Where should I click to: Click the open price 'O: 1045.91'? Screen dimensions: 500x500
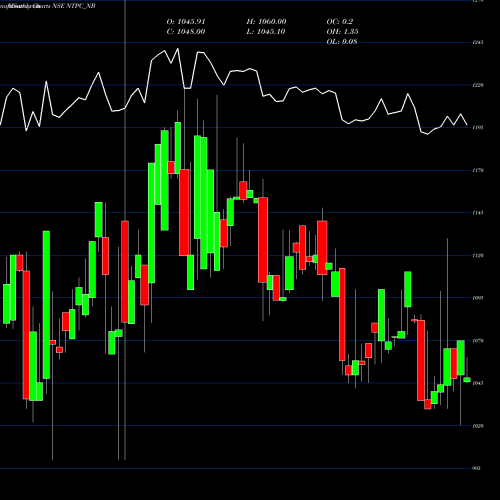pyautogui.click(x=186, y=22)
